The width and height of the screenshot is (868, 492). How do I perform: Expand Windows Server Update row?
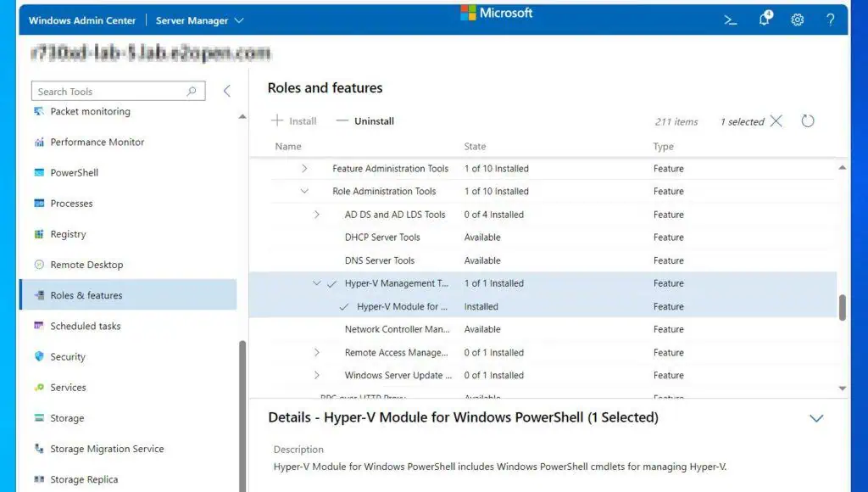317,375
